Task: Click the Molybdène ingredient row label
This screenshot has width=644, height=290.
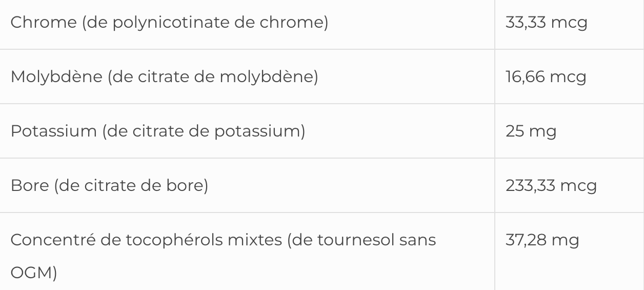Action: click(164, 77)
